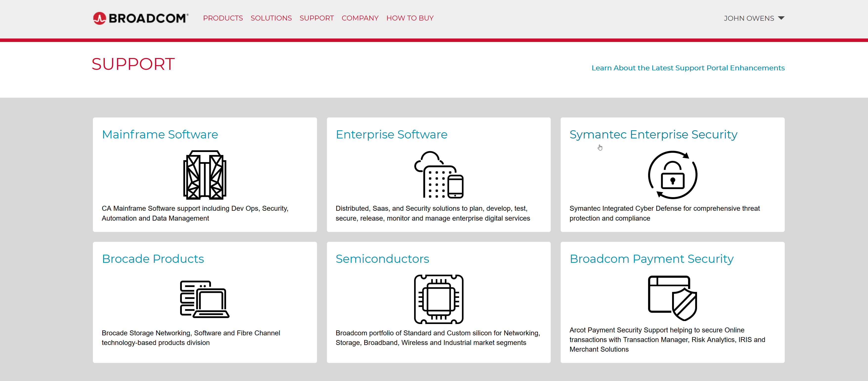Open the How To Buy menu
The height and width of the screenshot is (381, 868).
tap(410, 18)
